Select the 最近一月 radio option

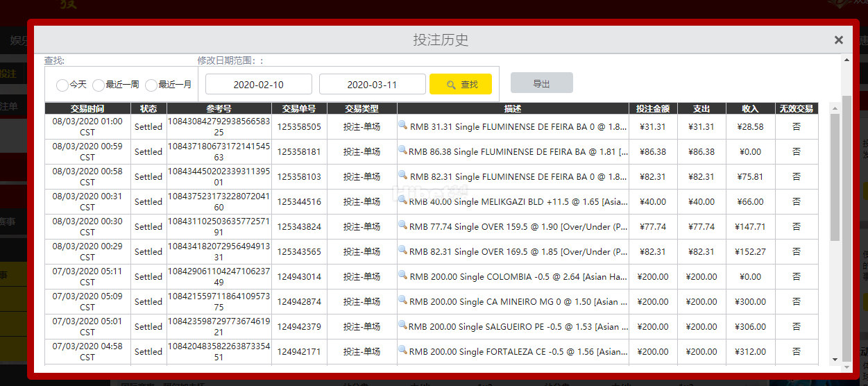tap(151, 85)
